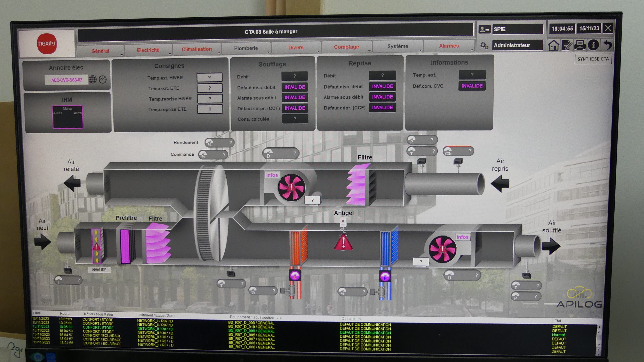Go to the Home screen icon
Viewport: 644px width, 362px height.
[x=553, y=46]
